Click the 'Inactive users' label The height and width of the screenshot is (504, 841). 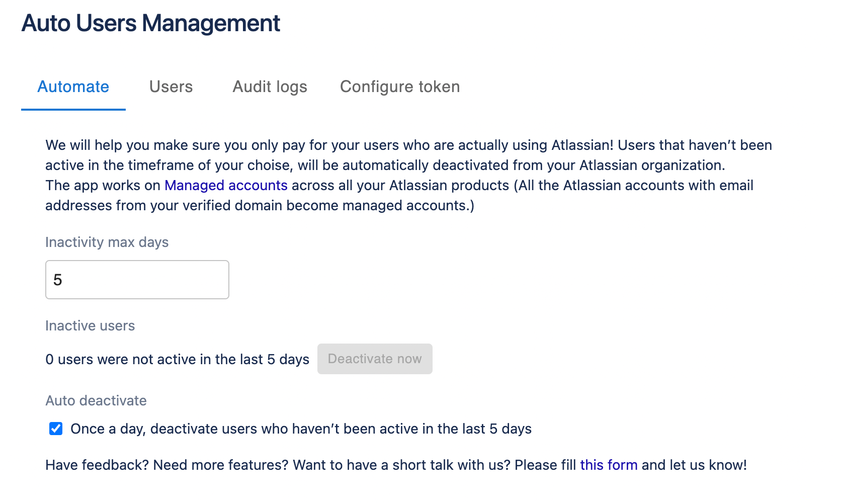tap(90, 325)
